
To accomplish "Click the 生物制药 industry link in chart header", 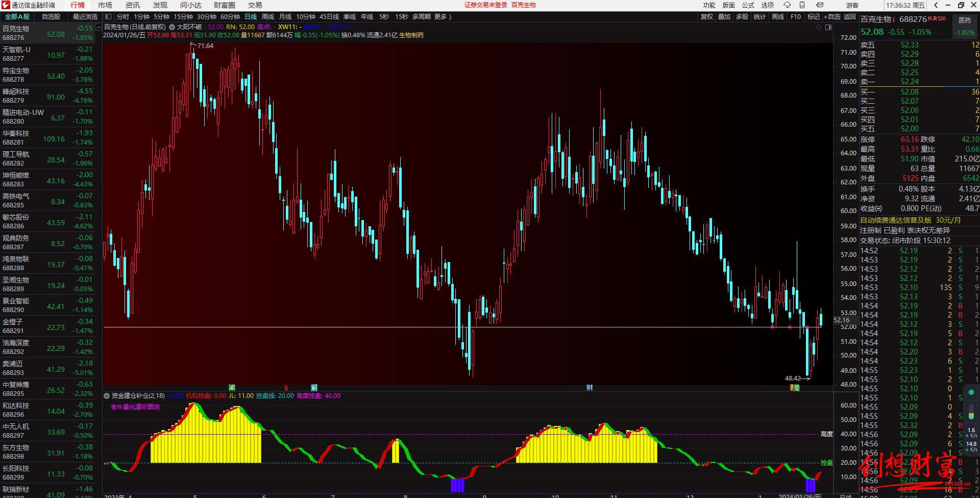I will pyautogui.click(x=411, y=35).
